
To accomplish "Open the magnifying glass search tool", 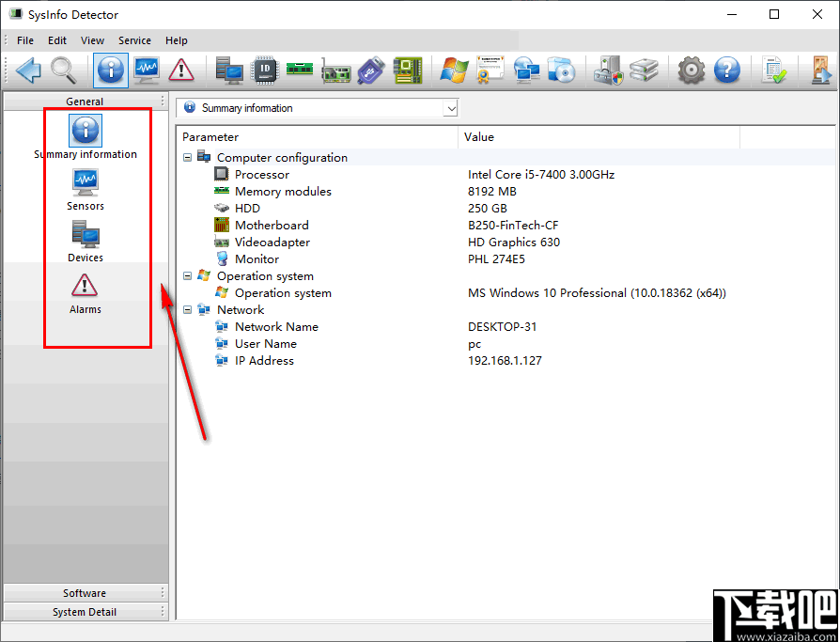I will tap(64, 70).
